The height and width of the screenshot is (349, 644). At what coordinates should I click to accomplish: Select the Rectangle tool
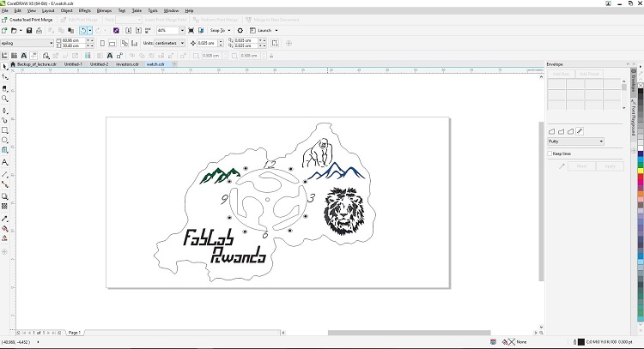[x=4, y=130]
